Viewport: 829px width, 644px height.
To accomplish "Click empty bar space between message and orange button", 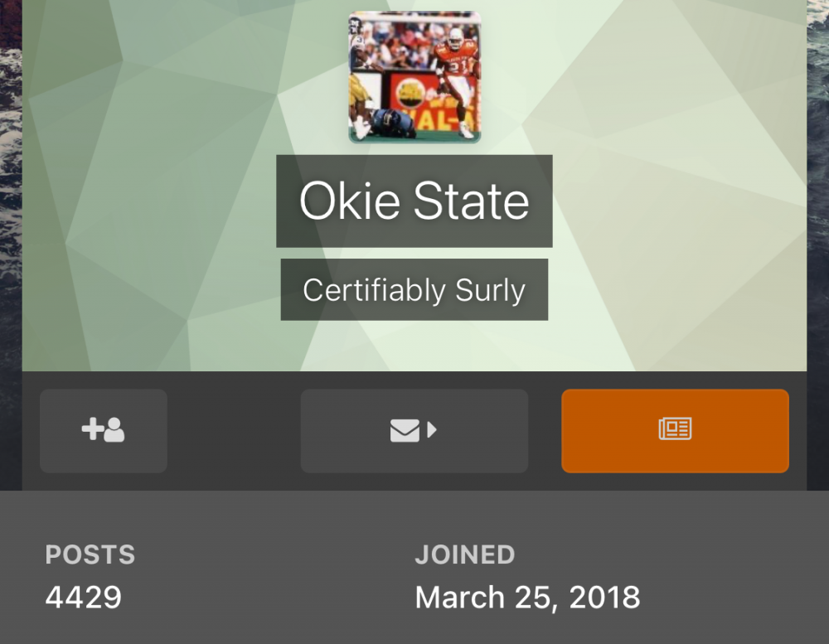I will tap(545, 431).
